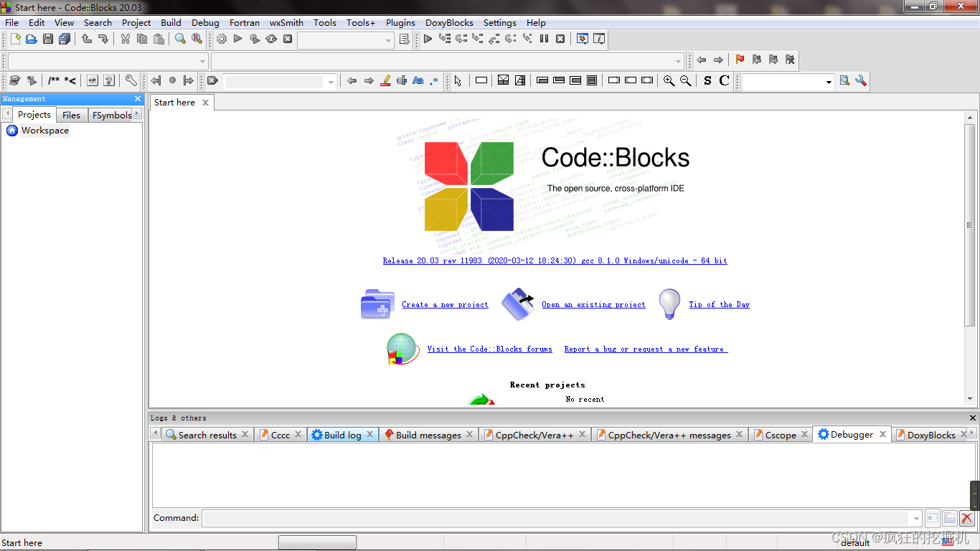
Task: Click the Save floppy disk icon
Action: click(x=48, y=39)
